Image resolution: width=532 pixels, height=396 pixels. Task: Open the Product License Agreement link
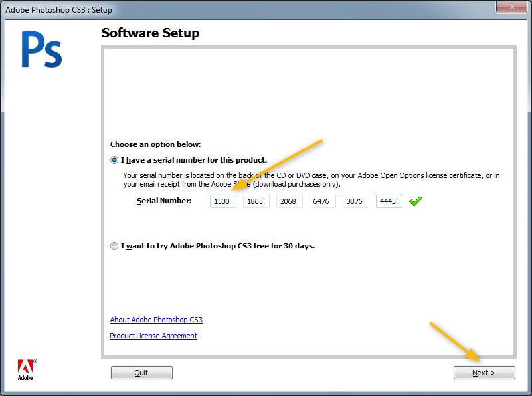153,336
